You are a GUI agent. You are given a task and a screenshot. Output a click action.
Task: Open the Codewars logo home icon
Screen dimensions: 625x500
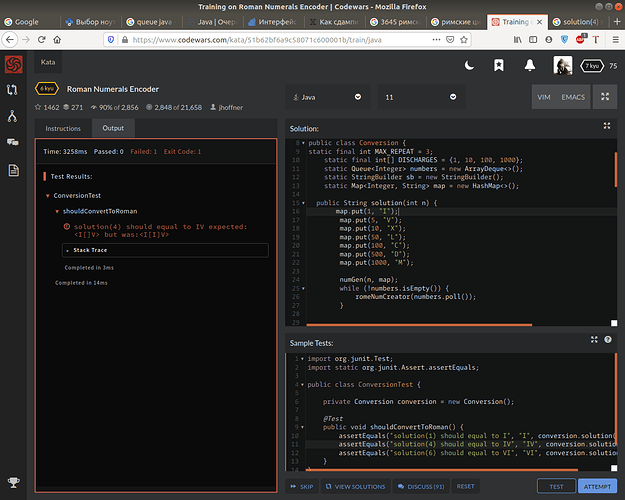point(14,64)
